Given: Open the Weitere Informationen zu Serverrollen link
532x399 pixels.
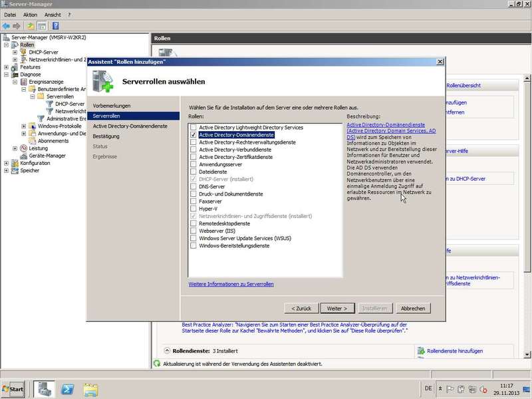Looking at the screenshot, I should coord(231,284).
